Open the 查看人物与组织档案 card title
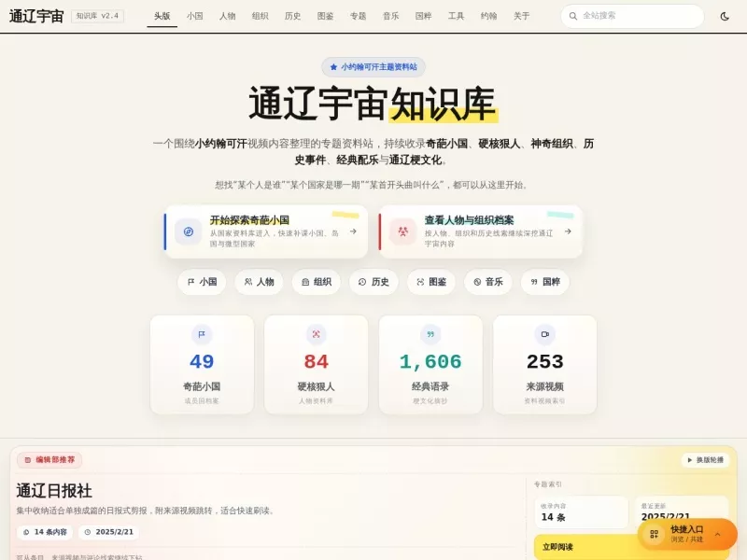The width and height of the screenshot is (747, 560). (x=470, y=220)
